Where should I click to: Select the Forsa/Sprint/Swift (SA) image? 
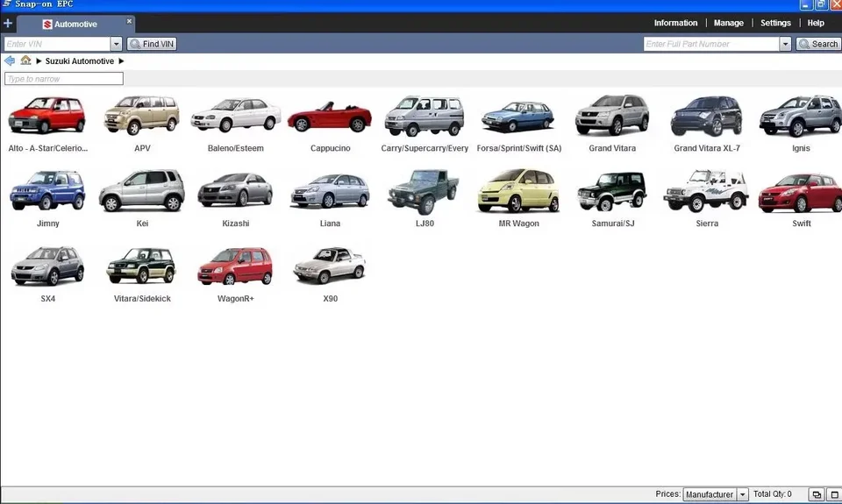pos(518,117)
